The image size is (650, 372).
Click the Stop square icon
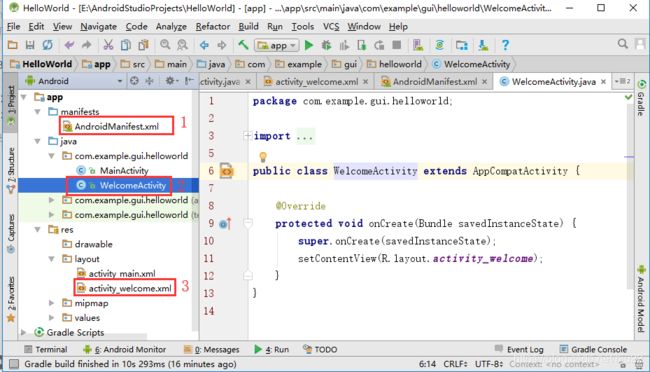397,45
